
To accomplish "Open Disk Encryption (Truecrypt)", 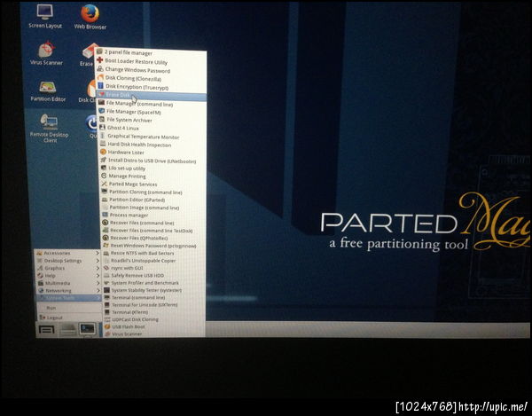I will (x=151, y=87).
